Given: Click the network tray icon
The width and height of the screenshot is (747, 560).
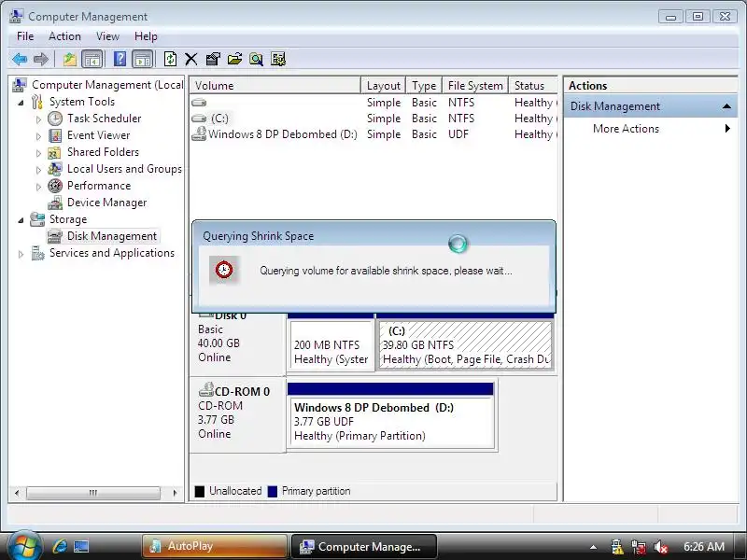Looking at the screenshot, I should (639, 547).
